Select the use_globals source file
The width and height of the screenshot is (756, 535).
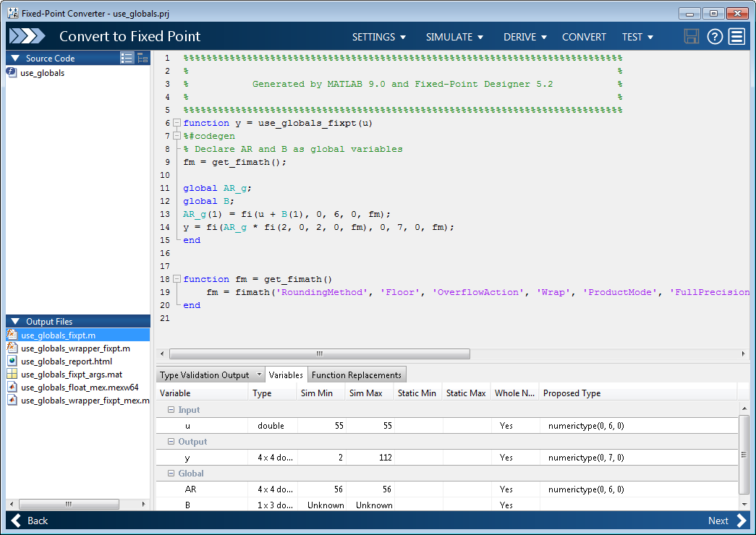click(42, 72)
